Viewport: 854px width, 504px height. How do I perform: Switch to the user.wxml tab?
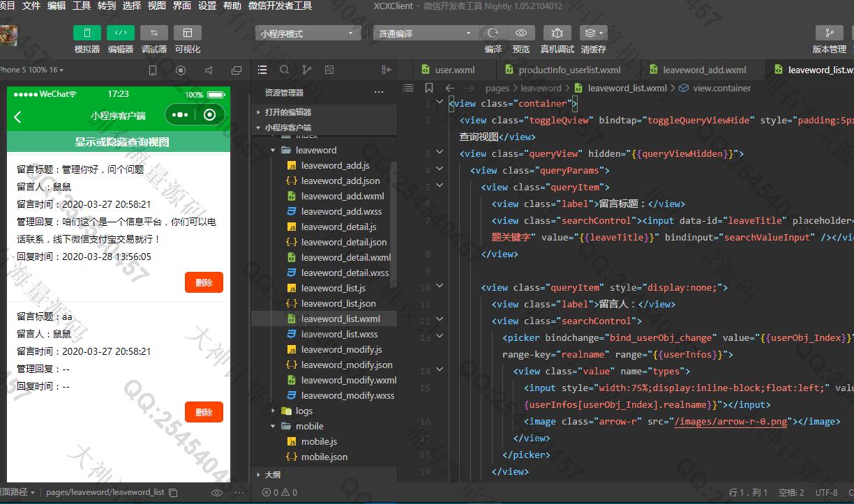click(x=454, y=70)
